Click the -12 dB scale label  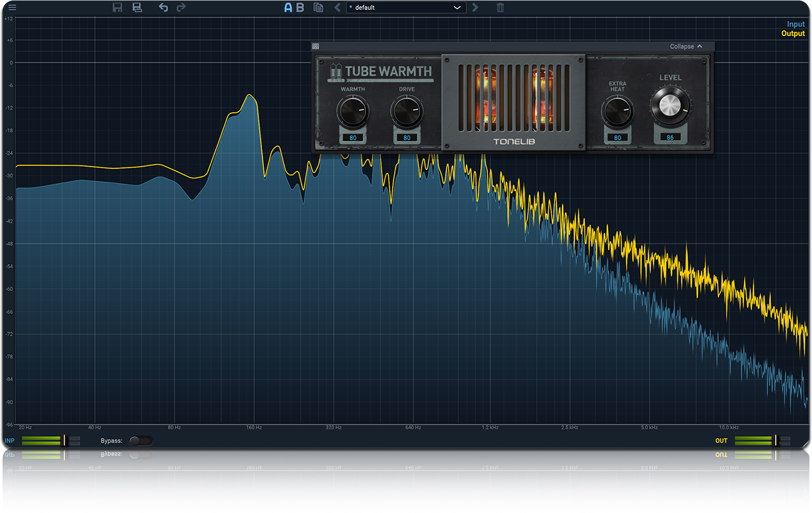[x=8, y=108]
